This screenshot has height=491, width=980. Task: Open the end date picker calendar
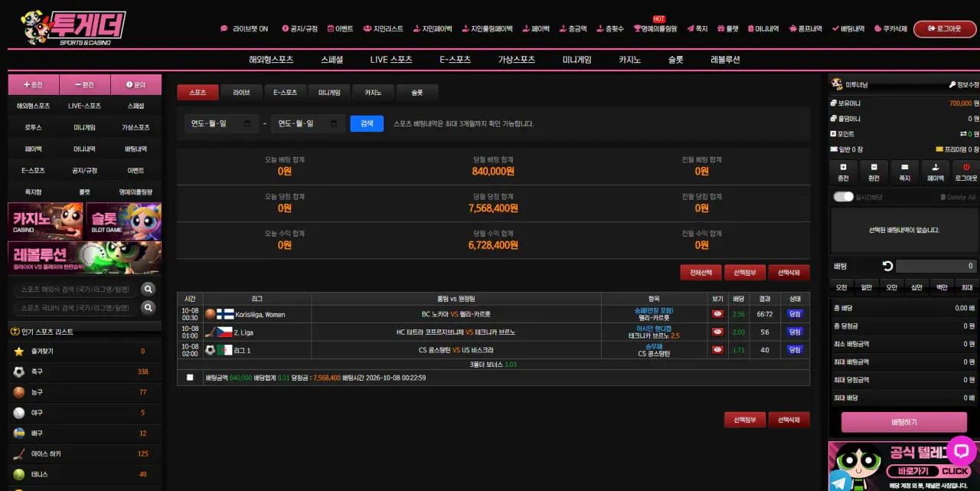tap(334, 123)
